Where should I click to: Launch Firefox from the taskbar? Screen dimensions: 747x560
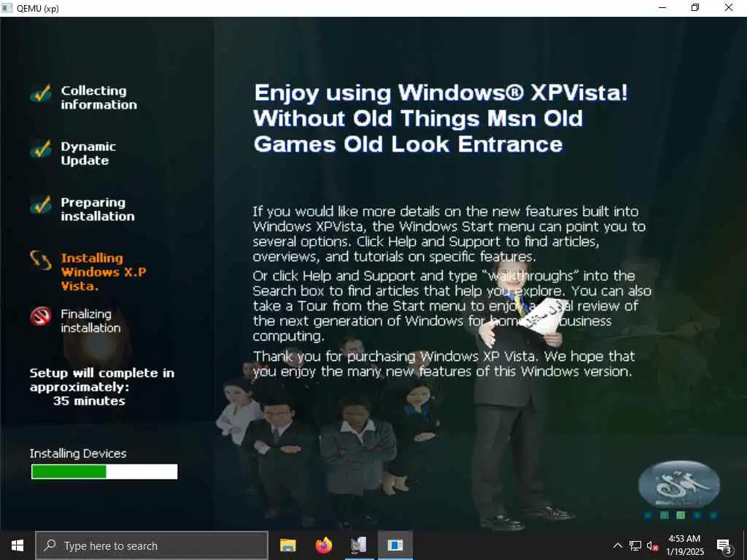click(x=324, y=545)
